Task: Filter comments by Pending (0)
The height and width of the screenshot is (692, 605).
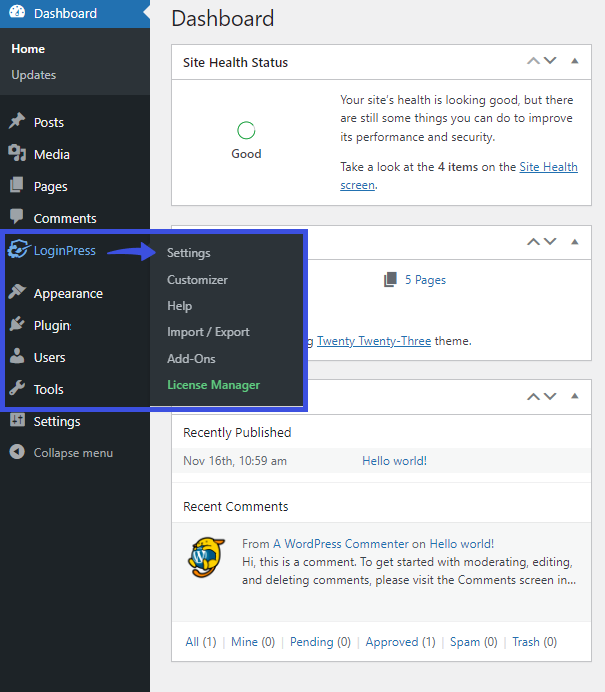Action: (x=320, y=642)
